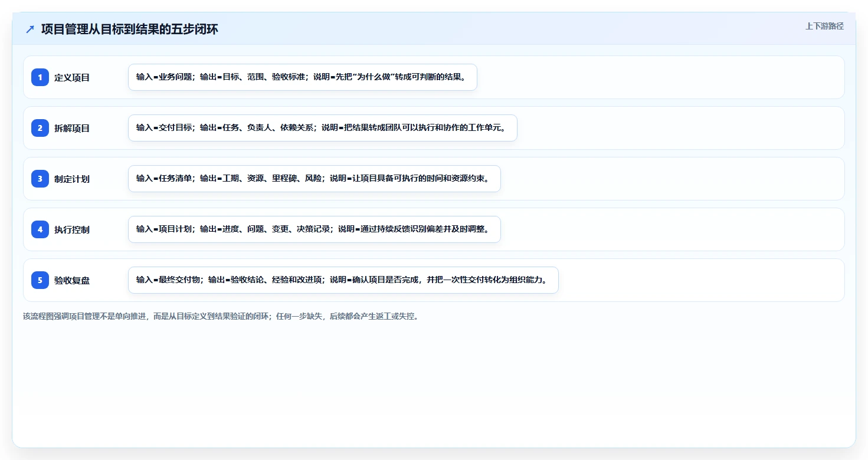Click the arrow icon beside the title
Image resolution: width=868 pixels, height=460 pixels.
30,29
